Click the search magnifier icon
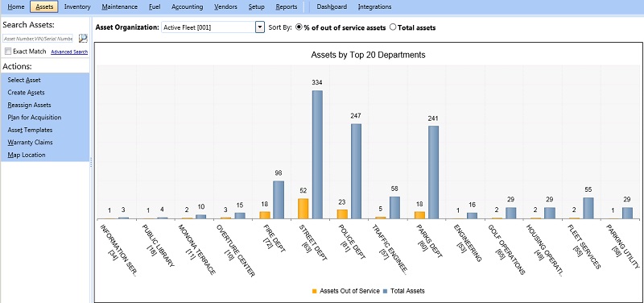 (x=83, y=38)
